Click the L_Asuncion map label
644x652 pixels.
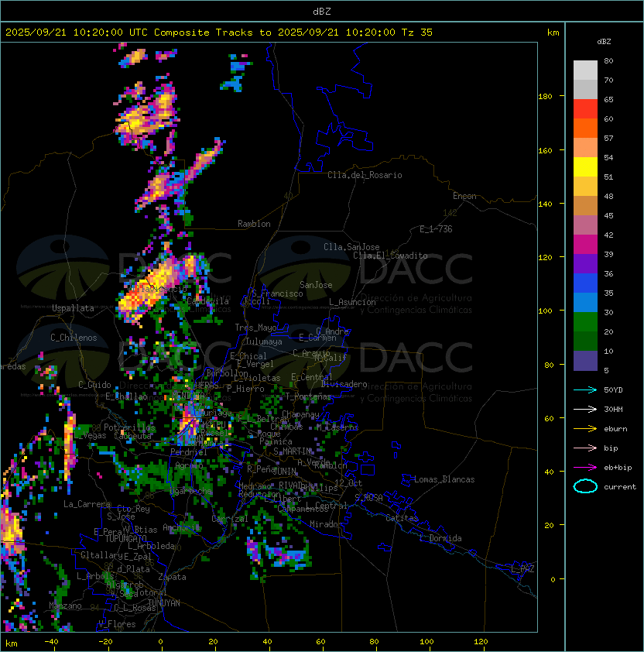click(352, 302)
